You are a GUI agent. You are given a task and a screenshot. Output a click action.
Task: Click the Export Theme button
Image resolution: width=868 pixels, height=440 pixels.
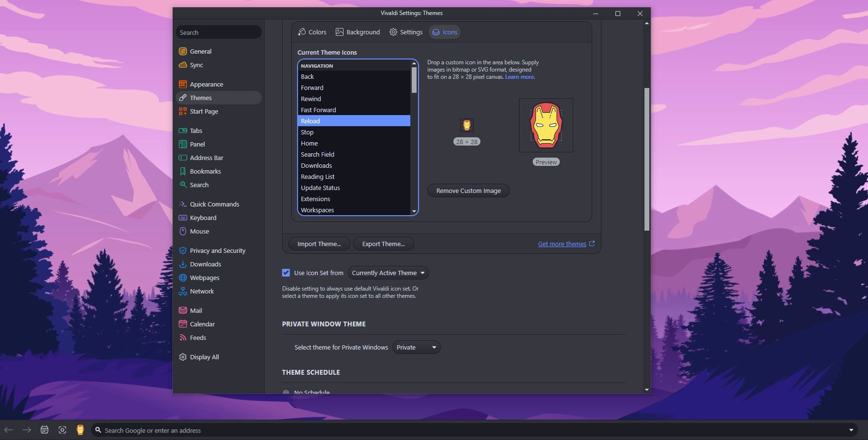tap(383, 244)
